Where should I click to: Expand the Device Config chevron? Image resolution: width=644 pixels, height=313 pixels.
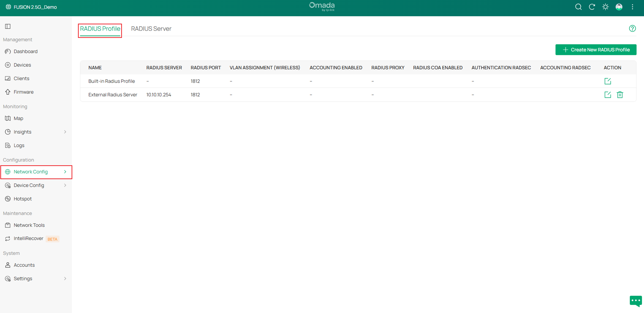tap(65, 185)
